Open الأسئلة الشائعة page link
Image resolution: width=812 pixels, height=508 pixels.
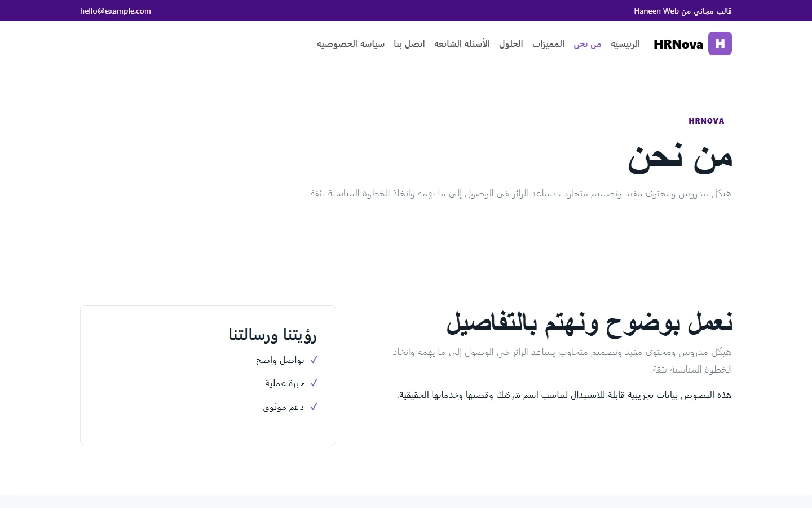click(x=462, y=43)
